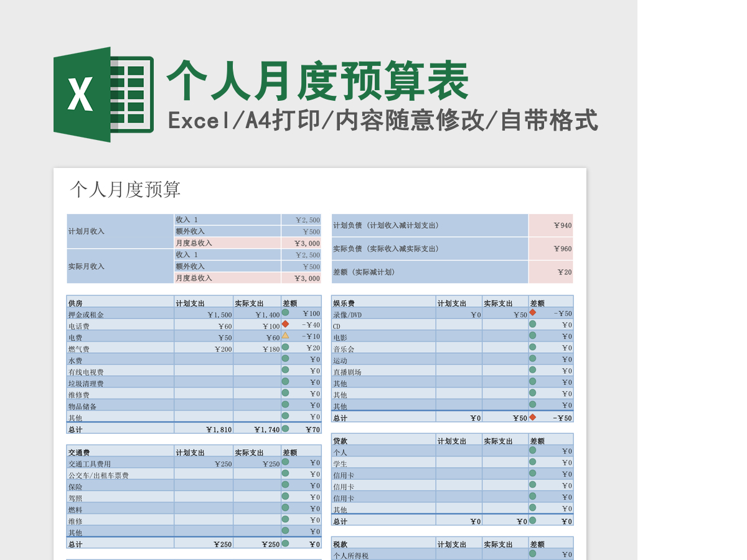Click the sheet title 个人月度预算

[x=125, y=189]
